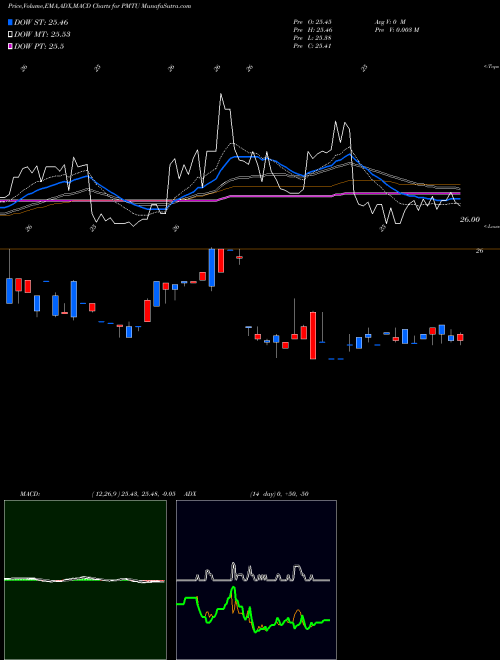
Task: Click the white DOW MT legend swatch
Action: click(x=10, y=35)
